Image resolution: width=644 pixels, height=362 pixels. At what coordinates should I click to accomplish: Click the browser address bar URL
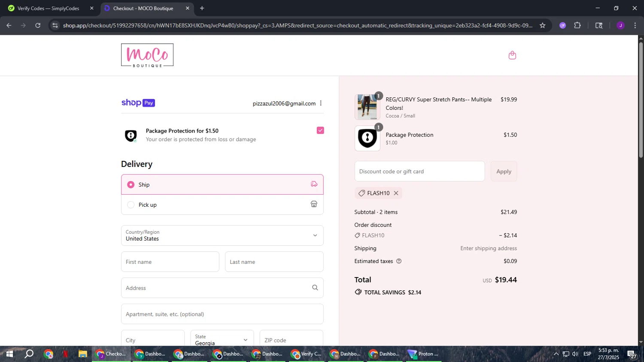tap(298, 25)
